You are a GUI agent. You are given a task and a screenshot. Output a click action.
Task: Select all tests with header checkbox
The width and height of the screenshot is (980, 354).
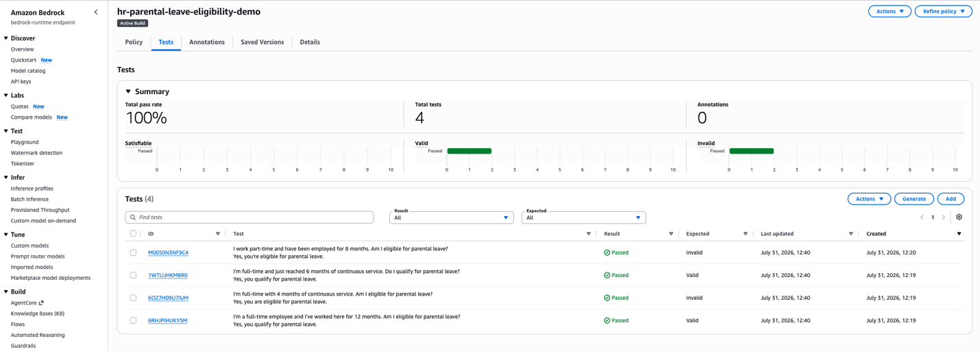[x=133, y=234]
